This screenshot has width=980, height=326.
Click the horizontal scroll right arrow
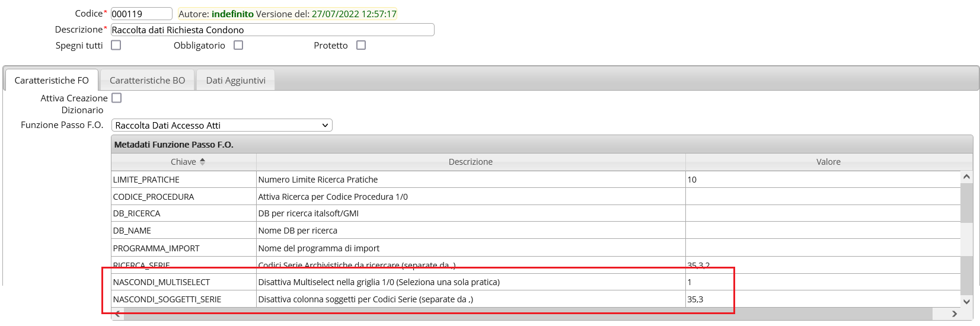pos(955,314)
